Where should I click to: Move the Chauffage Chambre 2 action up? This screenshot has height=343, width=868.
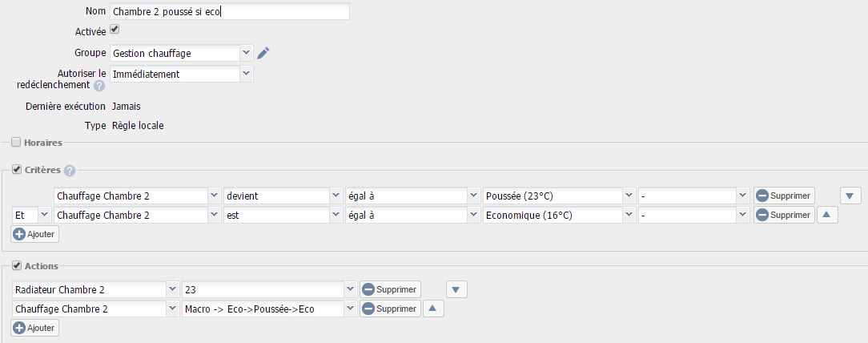pyautogui.click(x=433, y=309)
